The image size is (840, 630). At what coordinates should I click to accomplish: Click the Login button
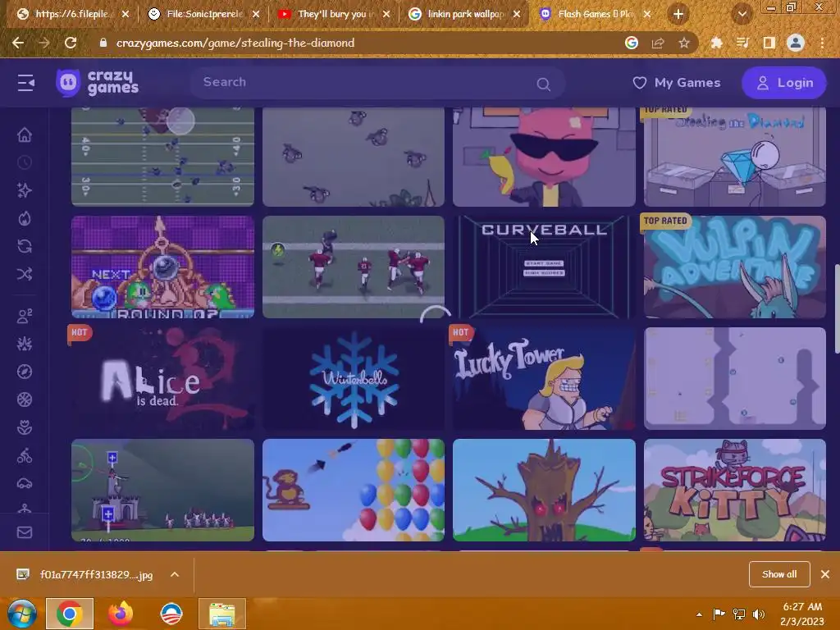(x=784, y=83)
